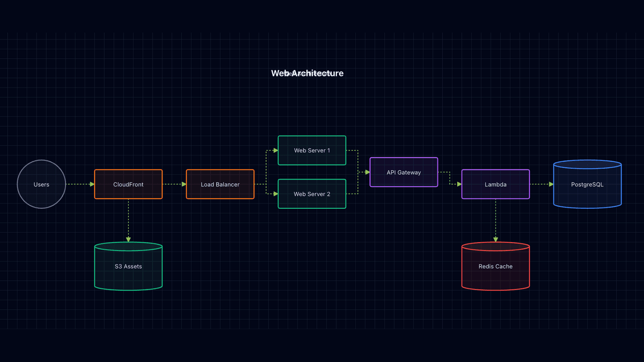Select the Users circle node
The image size is (644, 362).
click(x=41, y=184)
